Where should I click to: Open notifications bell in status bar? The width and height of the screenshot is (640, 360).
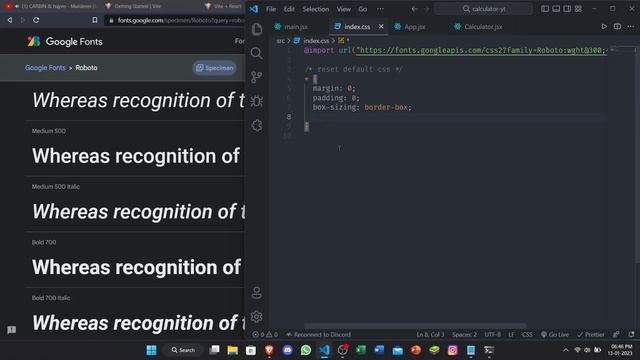coord(631,335)
